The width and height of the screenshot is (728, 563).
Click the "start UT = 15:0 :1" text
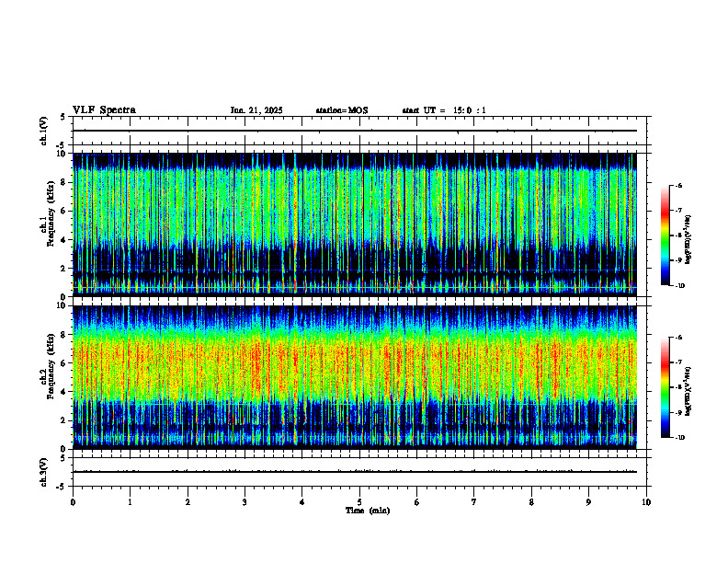coord(444,110)
